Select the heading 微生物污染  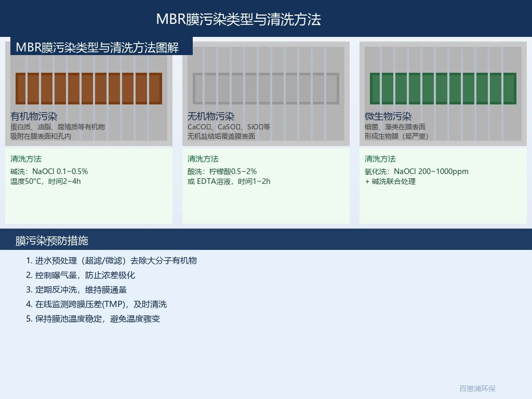coord(388,116)
